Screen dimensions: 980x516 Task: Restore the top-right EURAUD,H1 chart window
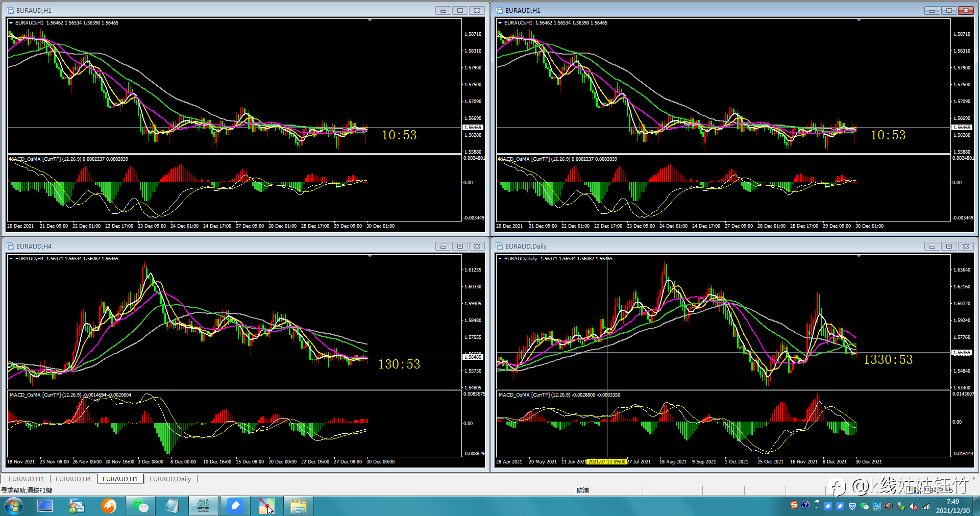point(949,10)
